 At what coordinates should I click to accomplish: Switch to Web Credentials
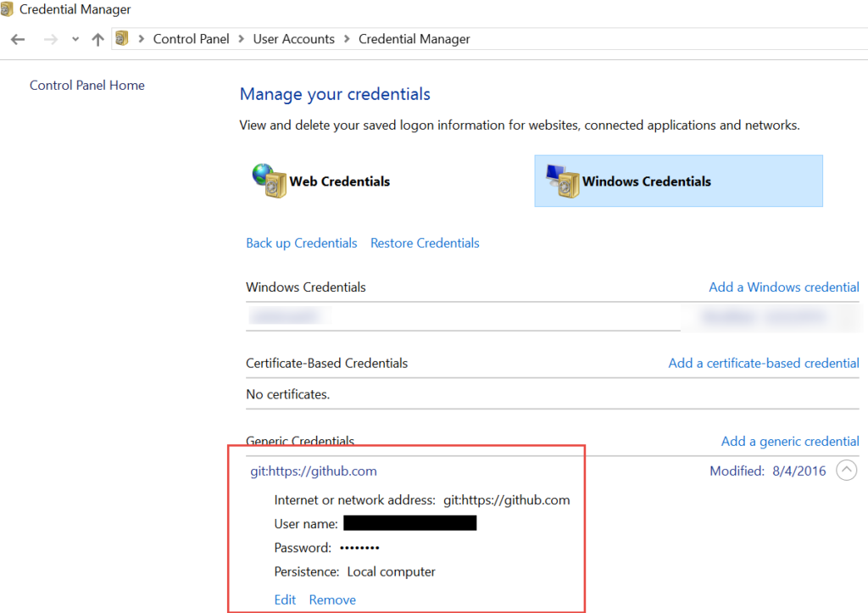[339, 181]
